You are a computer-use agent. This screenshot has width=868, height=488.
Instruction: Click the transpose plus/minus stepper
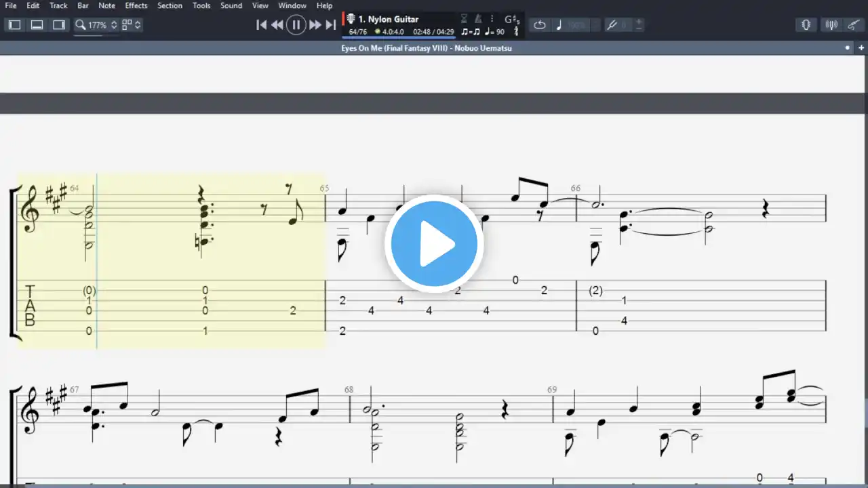(639, 25)
